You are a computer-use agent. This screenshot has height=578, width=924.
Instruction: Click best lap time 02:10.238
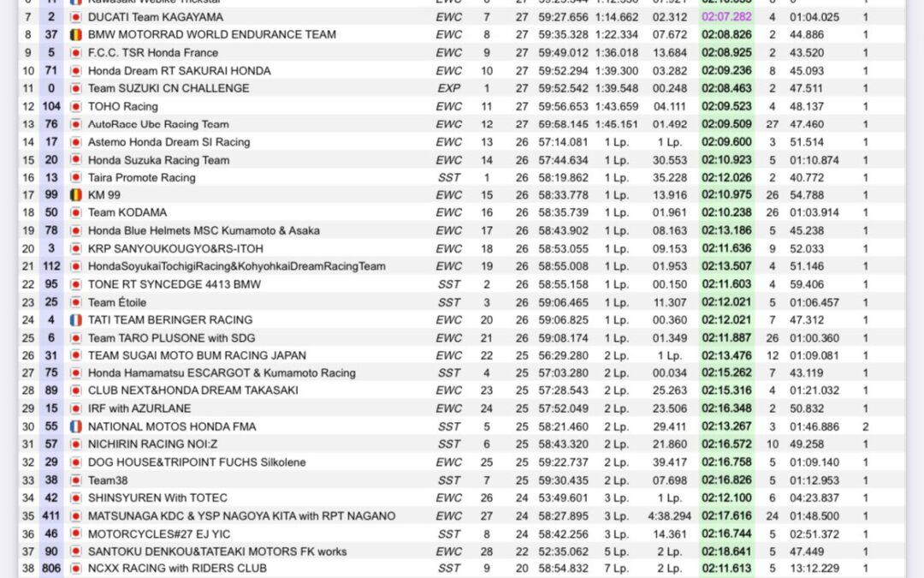[726, 212]
